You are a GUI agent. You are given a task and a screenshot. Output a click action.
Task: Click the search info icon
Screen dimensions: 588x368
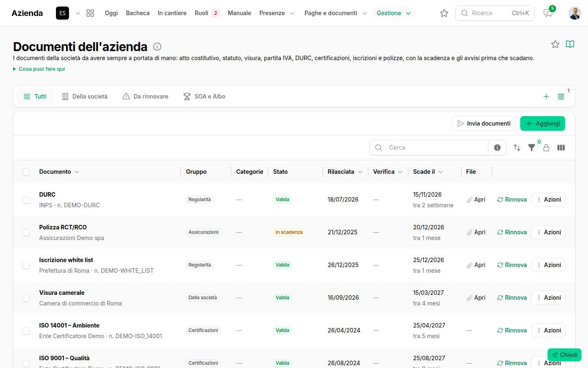click(497, 148)
